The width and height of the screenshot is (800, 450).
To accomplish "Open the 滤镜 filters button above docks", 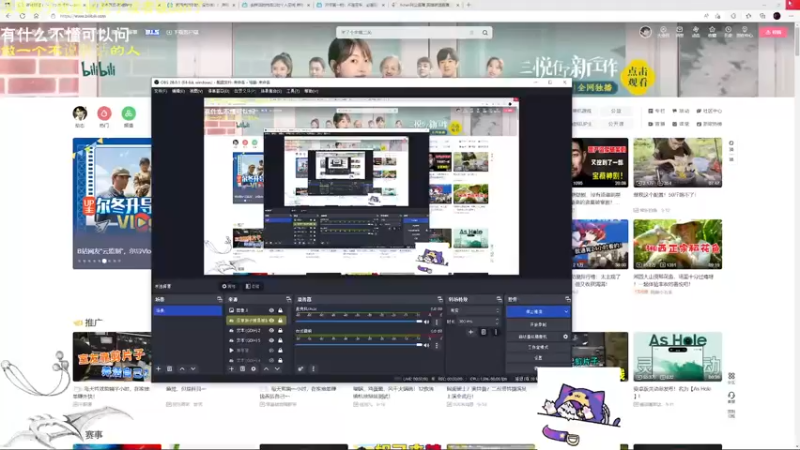I will [253, 286].
